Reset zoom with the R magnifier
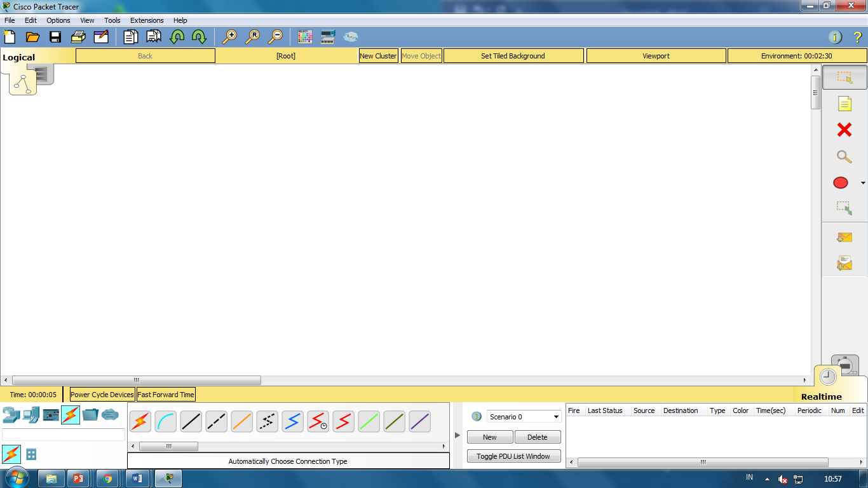The image size is (868, 488). click(252, 37)
